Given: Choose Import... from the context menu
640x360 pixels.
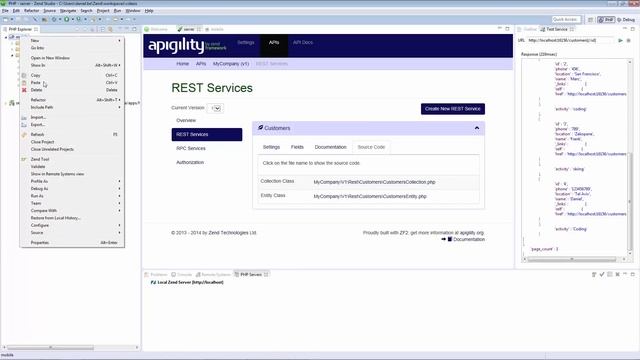Looking at the screenshot, I should point(72,117).
